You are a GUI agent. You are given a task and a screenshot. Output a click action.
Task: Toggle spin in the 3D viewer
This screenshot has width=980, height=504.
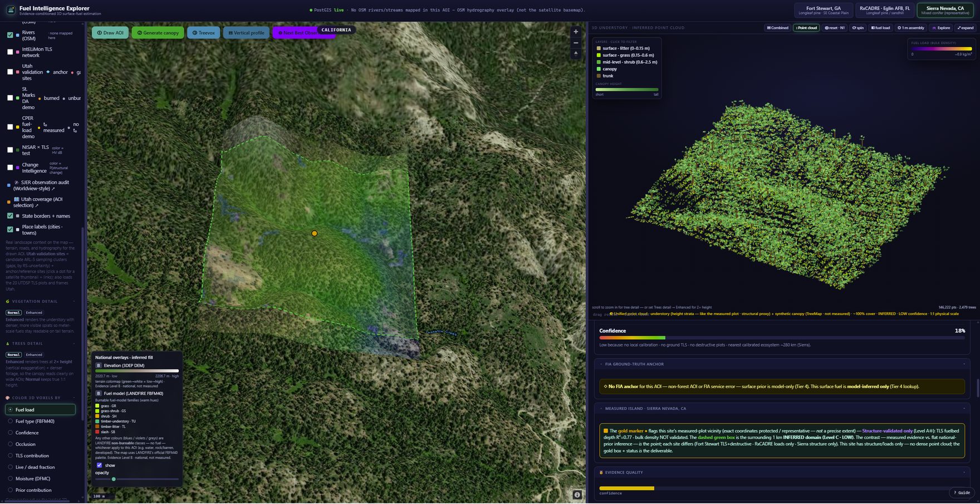858,28
